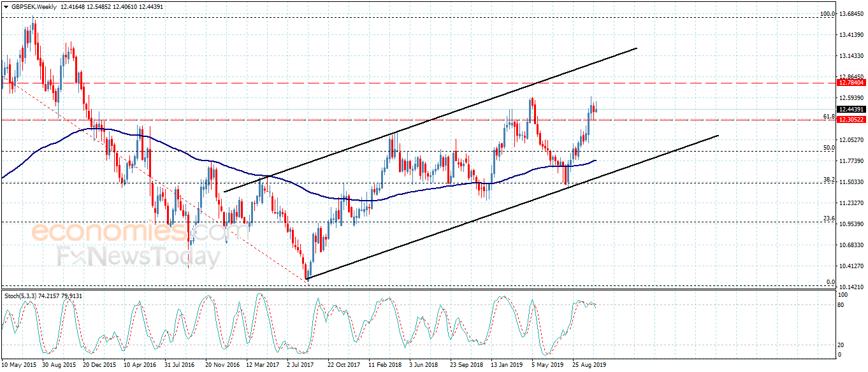Click the 12 Mar 2017 date label
Screen dimensions: 868x372
263,365
